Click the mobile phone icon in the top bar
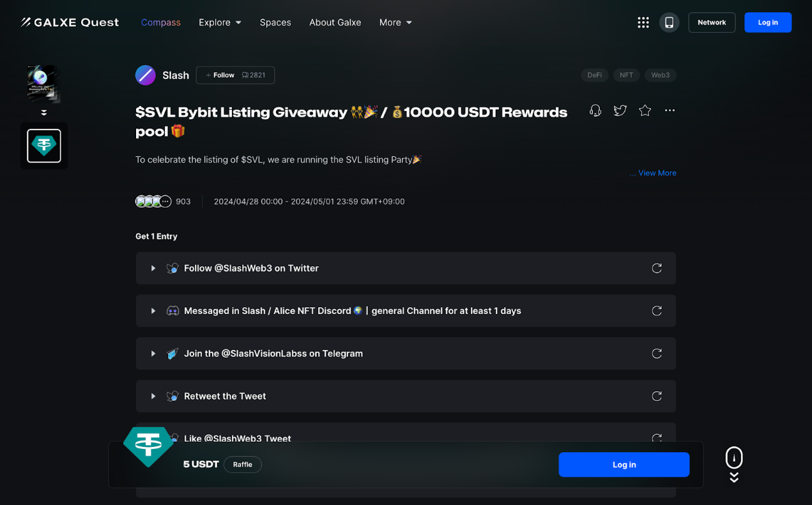Image resolution: width=812 pixels, height=505 pixels. (669, 22)
